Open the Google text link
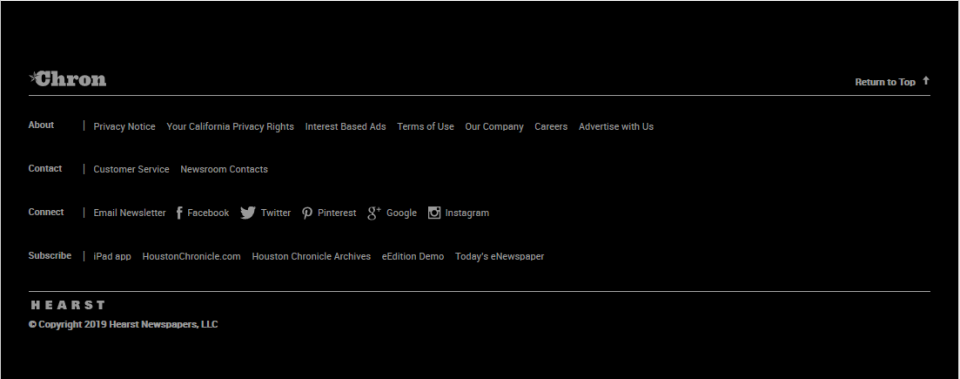This screenshot has height=379, width=960. (402, 213)
